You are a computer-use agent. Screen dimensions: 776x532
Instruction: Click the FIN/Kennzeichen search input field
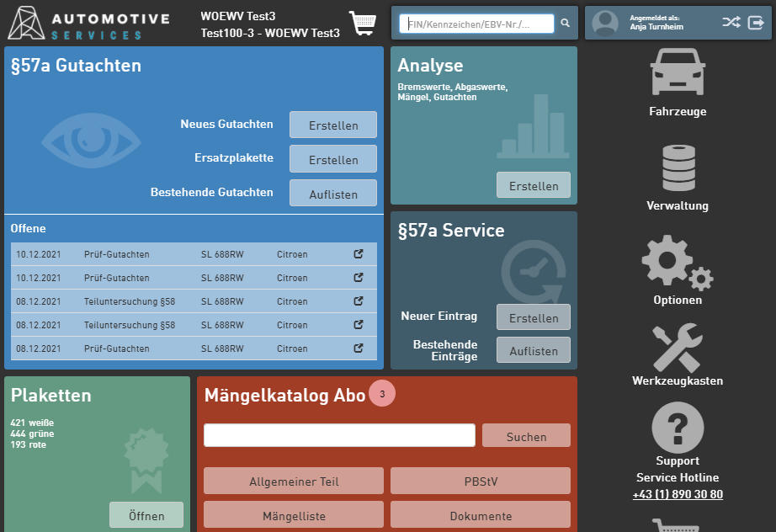[477, 24]
